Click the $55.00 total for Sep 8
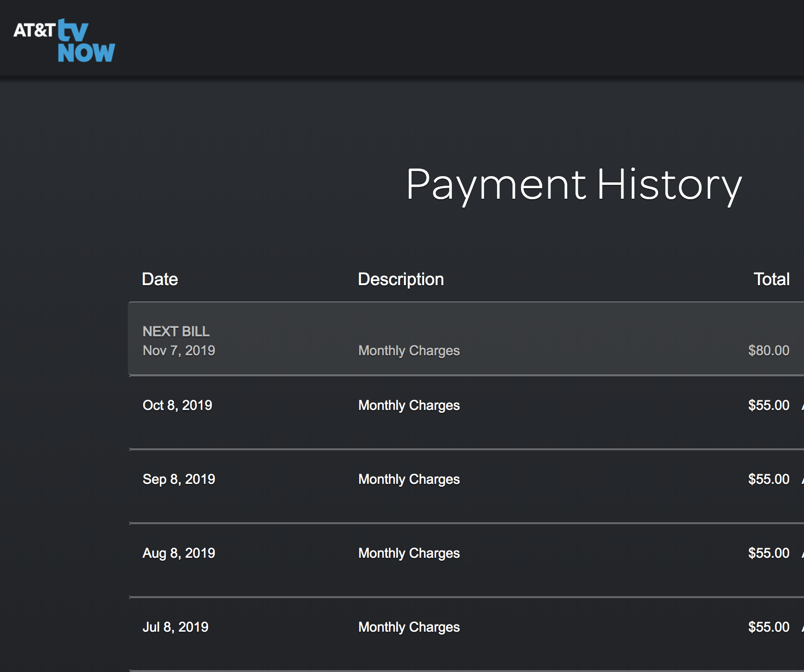The width and height of the screenshot is (804, 672). pyautogui.click(x=768, y=479)
